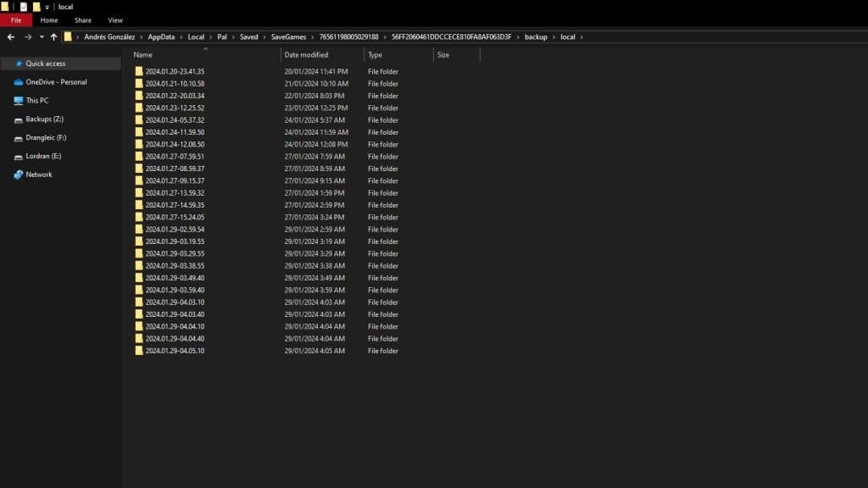Select folder 2024.01.29-04.04.40

[175, 339]
